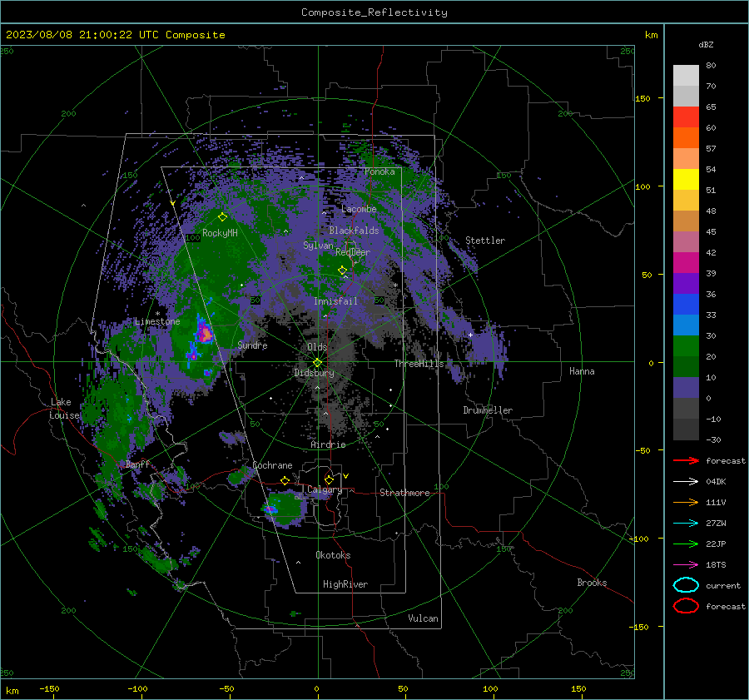This screenshot has height=700, width=749.
Task: Click the Didsbury label at radar center
Action: pos(314,373)
